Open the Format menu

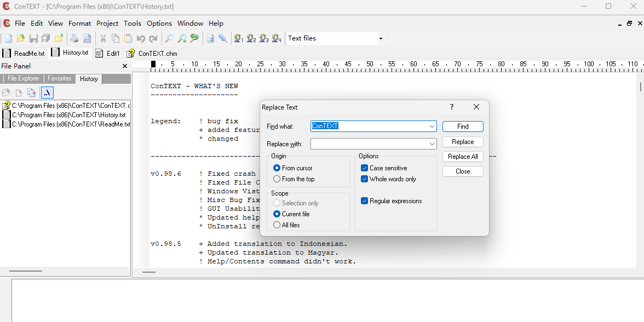[x=80, y=24]
